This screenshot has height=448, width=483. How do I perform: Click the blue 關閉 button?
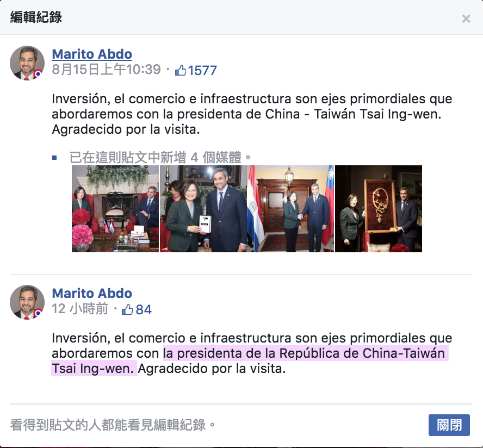point(449,425)
